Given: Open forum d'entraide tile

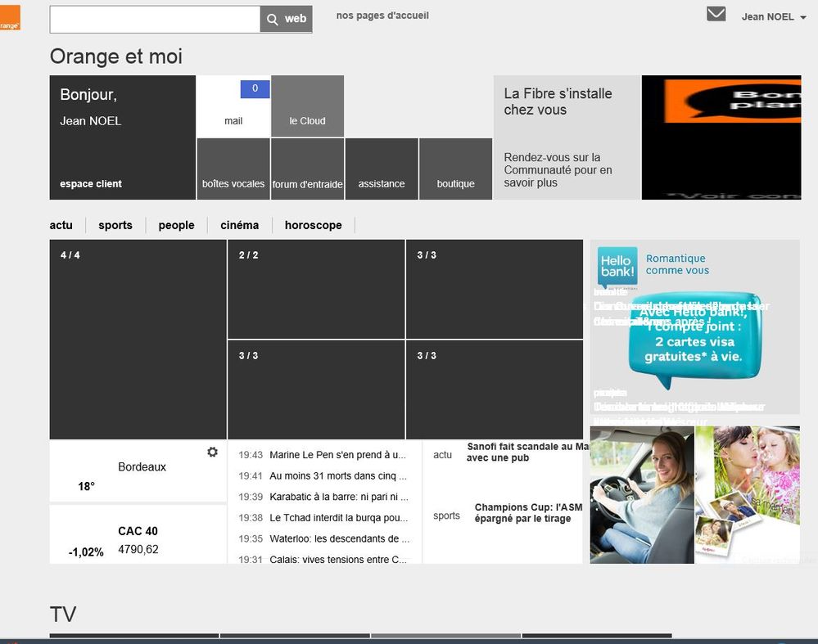Looking at the screenshot, I should point(307,169).
